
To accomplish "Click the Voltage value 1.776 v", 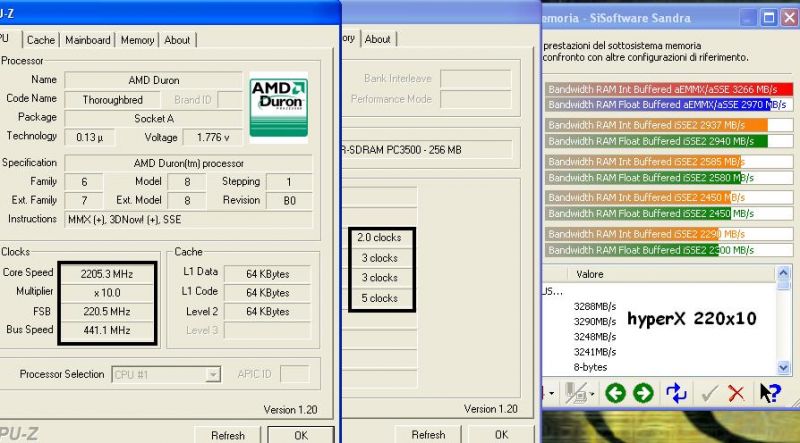I will coord(213,137).
